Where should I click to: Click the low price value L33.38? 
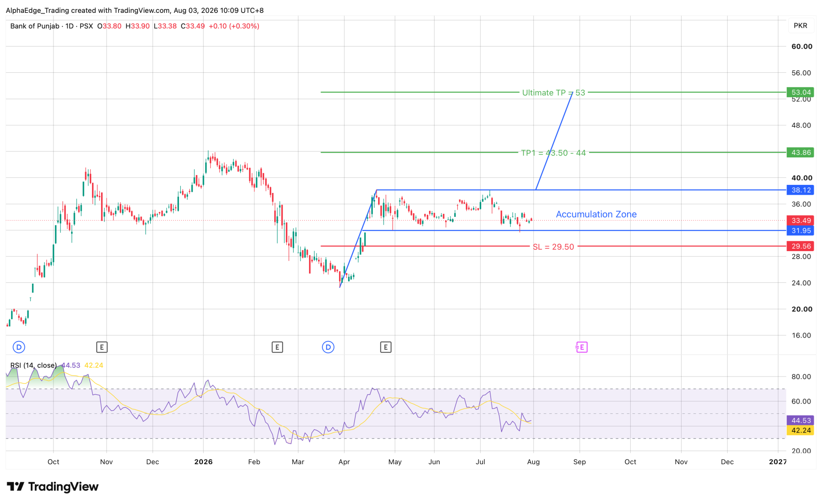[165, 26]
